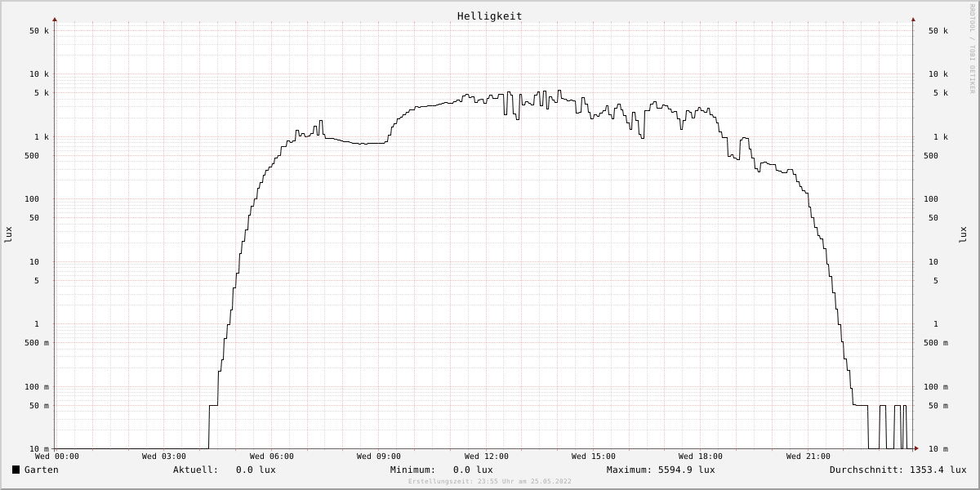Click the "10 m" label on the right axis

click(938, 449)
